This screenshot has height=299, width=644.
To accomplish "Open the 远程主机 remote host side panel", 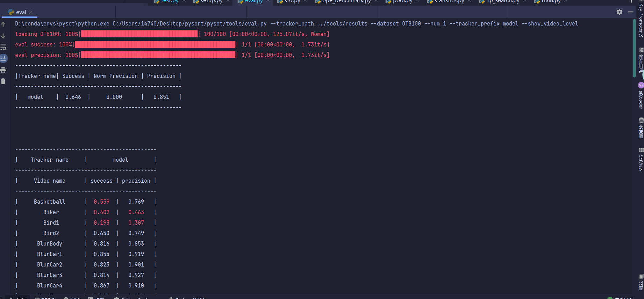I will (641, 60).
